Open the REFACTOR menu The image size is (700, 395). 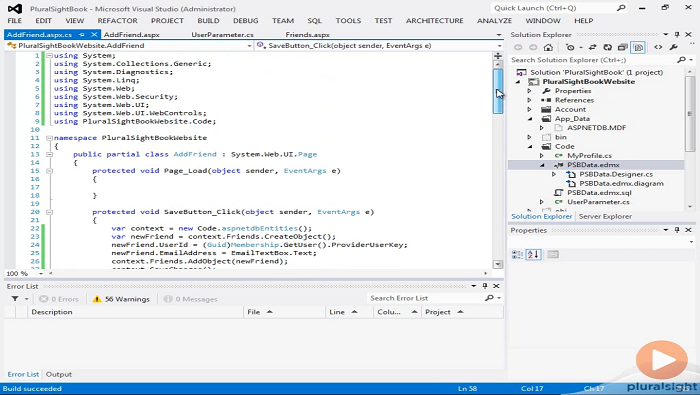117,21
